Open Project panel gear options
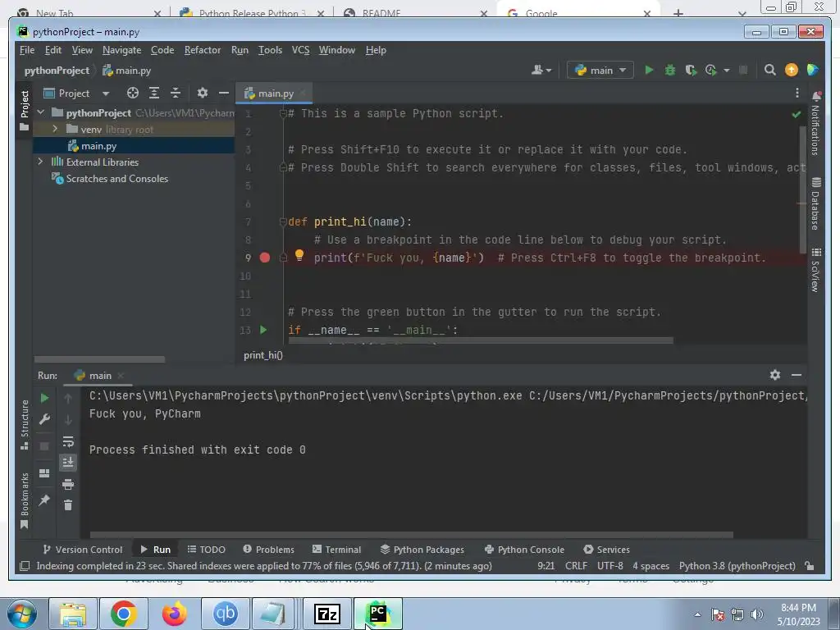Image resolution: width=840 pixels, height=630 pixels. [202, 94]
